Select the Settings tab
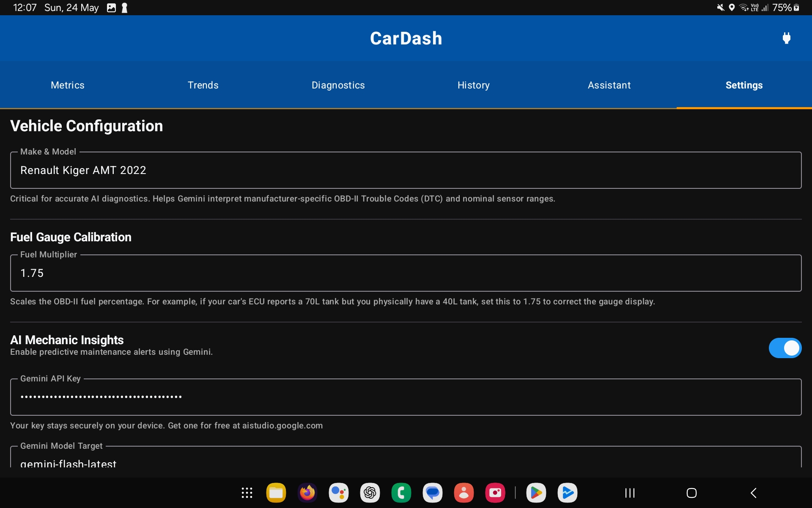The height and width of the screenshot is (508, 812). [x=744, y=85]
